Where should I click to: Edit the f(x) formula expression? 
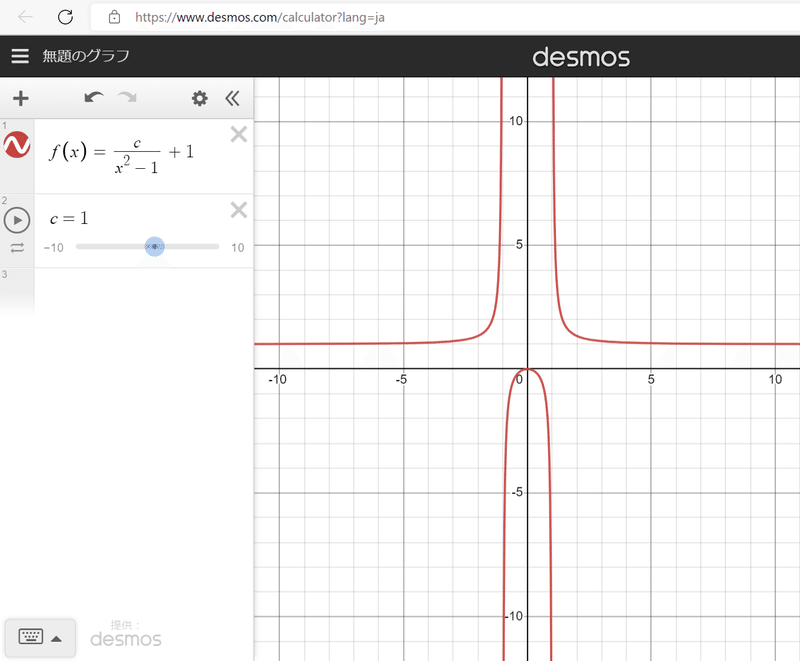[x=121, y=156]
